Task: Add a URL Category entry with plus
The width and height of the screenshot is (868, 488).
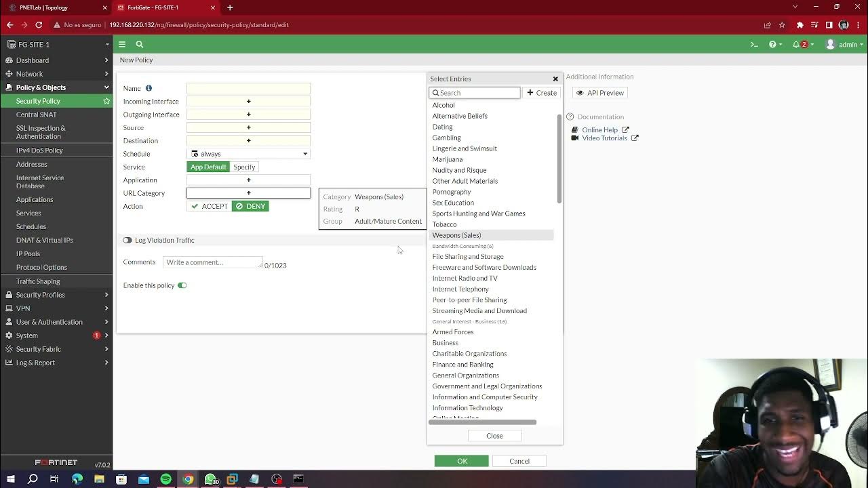Action: click(x=248, y=192)
